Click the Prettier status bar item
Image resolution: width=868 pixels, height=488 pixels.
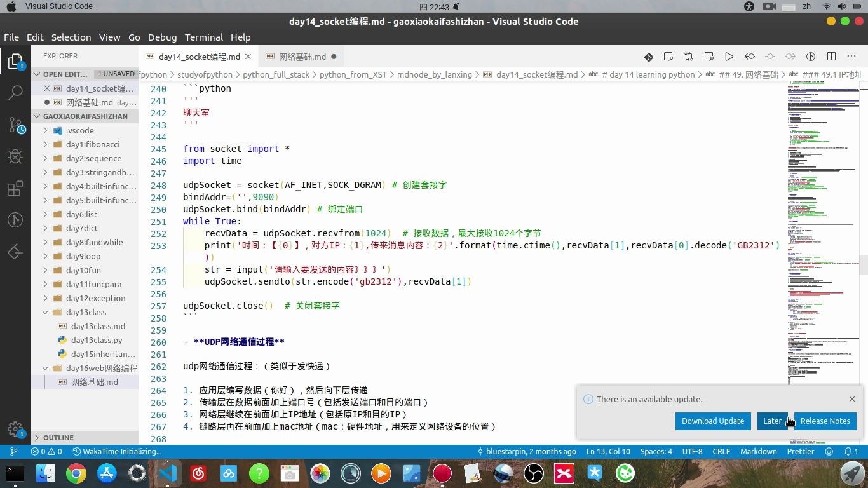801,451
